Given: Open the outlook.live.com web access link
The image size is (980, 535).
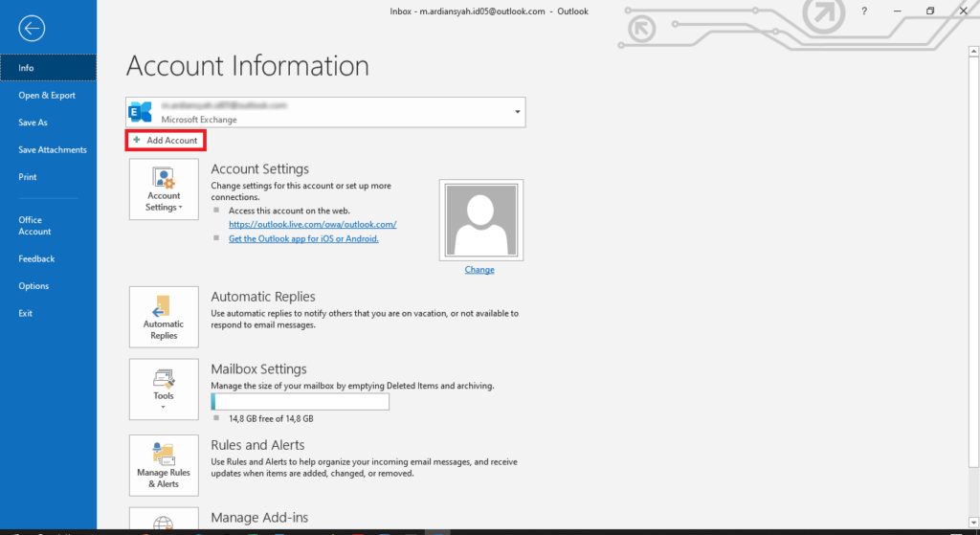Looking at the screenshot, I should 313,224.
